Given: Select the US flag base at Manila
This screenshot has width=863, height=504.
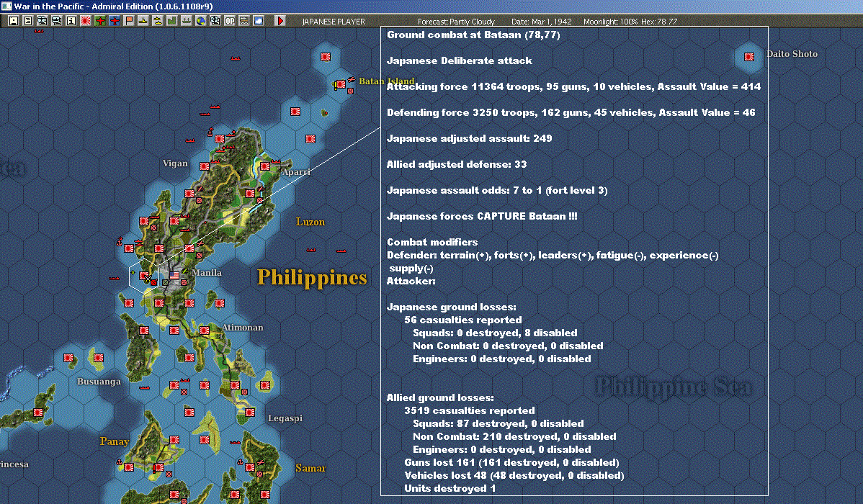Looking at the screenshot, I should click(174, 275).
